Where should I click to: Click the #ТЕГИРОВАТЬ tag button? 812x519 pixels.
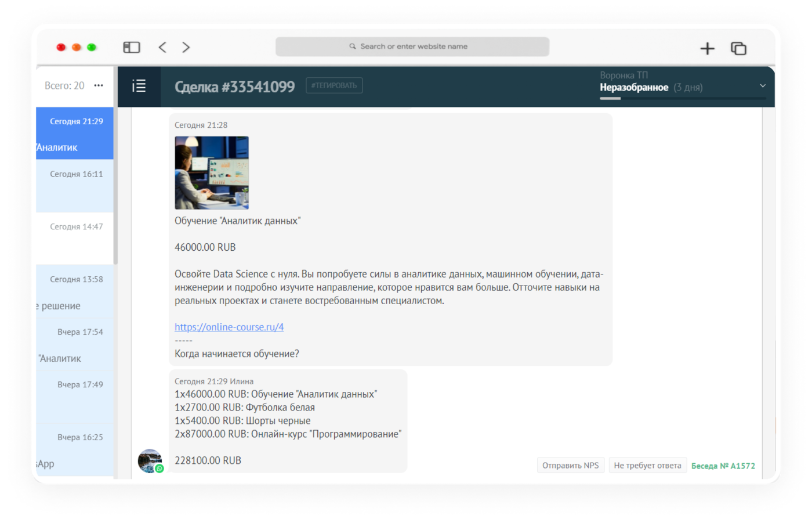[x=334, y=85]
